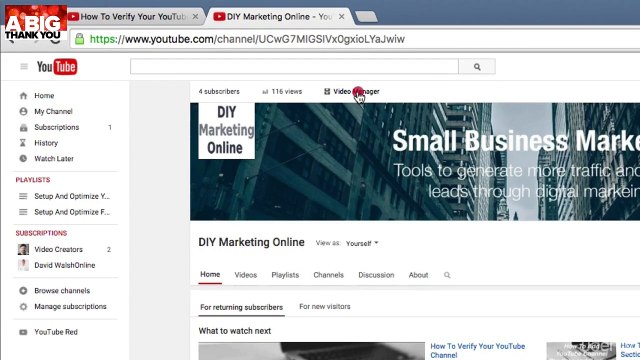
Task: Click the channel search magnifier icon
Action: point(447,275)
